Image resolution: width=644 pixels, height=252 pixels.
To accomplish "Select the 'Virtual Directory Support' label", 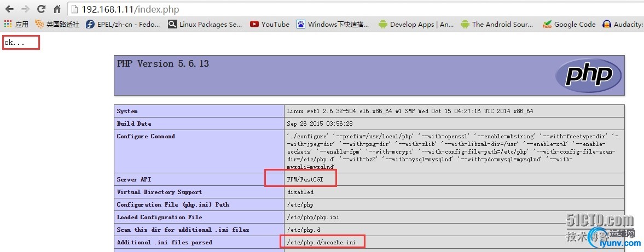I will pyautogui.click(x=159, y=192).
